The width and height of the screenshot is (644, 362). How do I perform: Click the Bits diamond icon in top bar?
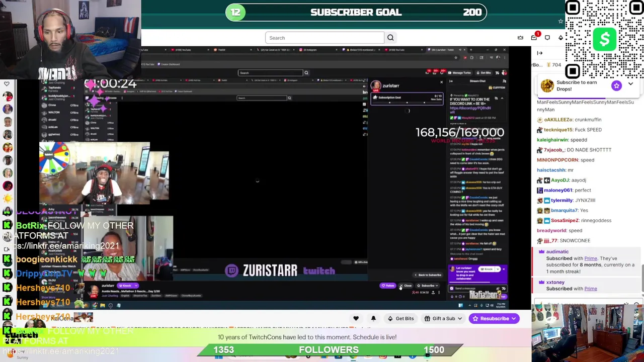point(560,38)
